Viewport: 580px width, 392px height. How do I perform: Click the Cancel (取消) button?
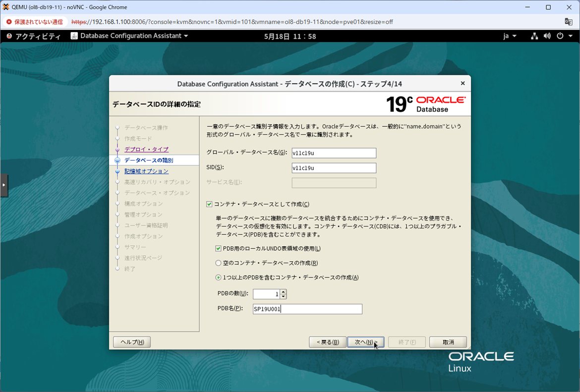click(448, 342)
